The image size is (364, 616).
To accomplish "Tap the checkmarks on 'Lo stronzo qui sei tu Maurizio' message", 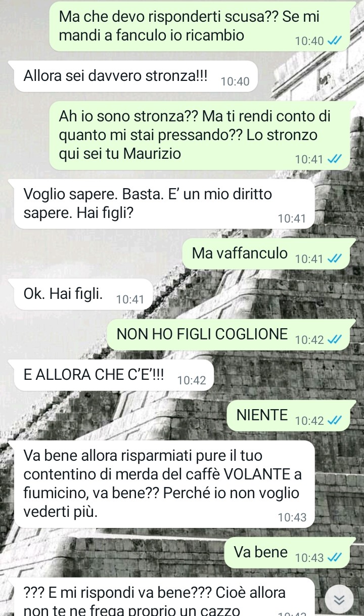I will pos(335,159).
